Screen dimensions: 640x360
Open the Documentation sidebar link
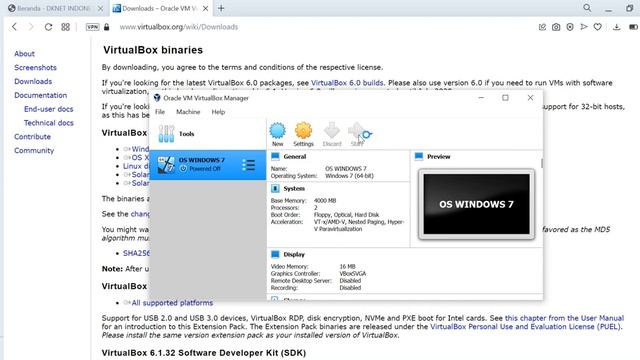(40, 95)
